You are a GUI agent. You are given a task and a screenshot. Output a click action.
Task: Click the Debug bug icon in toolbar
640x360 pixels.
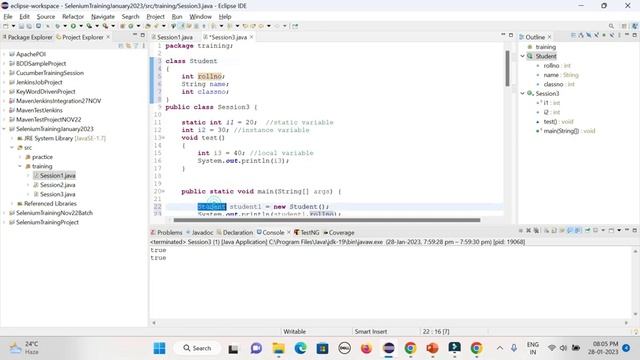(x=58, y=26)
